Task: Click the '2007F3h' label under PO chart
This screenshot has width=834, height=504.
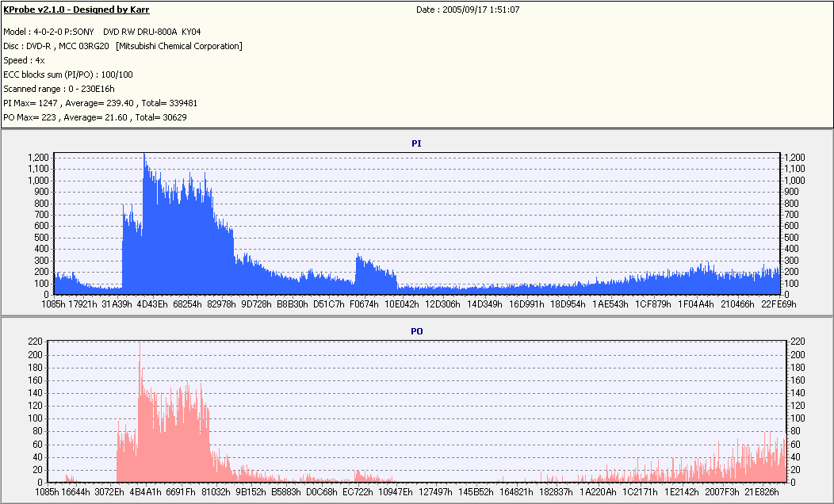Action: [x=722, y=492]
